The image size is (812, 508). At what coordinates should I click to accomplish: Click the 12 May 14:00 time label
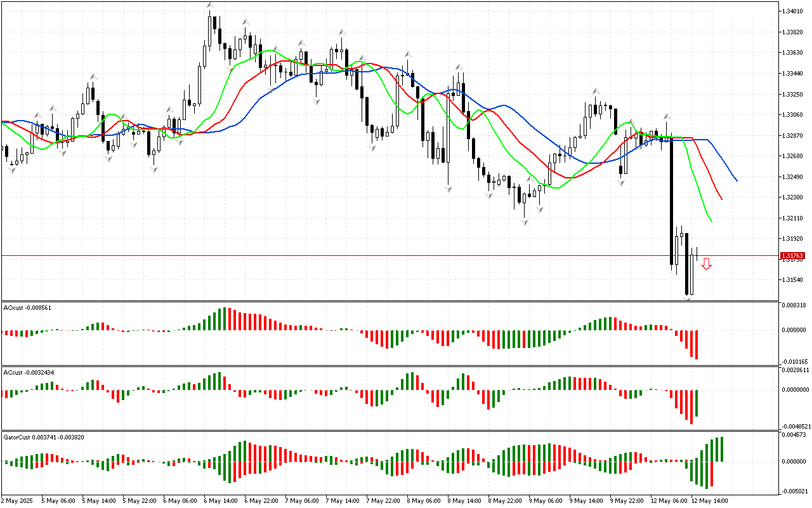709,501
